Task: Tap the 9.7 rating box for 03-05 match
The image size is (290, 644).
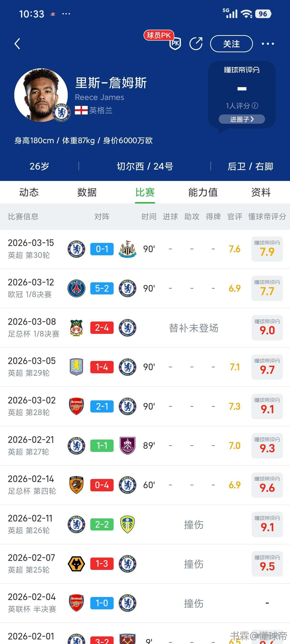Action: coord(267,367)
